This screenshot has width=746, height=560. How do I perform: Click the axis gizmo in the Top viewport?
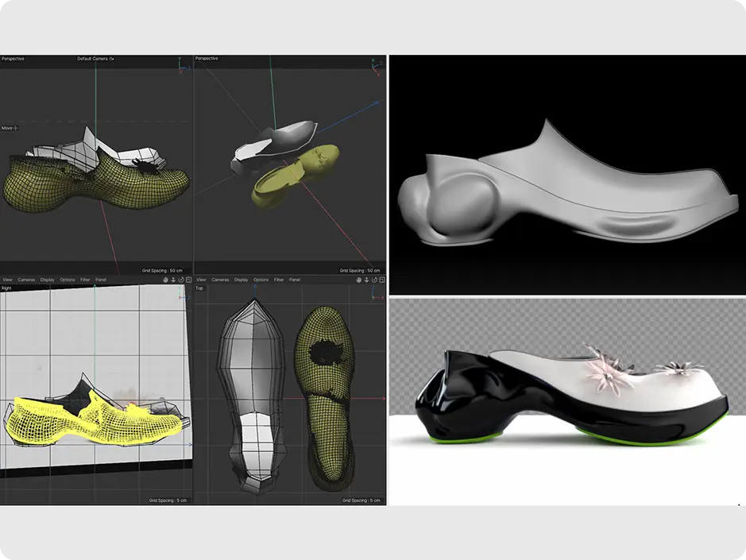[377, 292]
